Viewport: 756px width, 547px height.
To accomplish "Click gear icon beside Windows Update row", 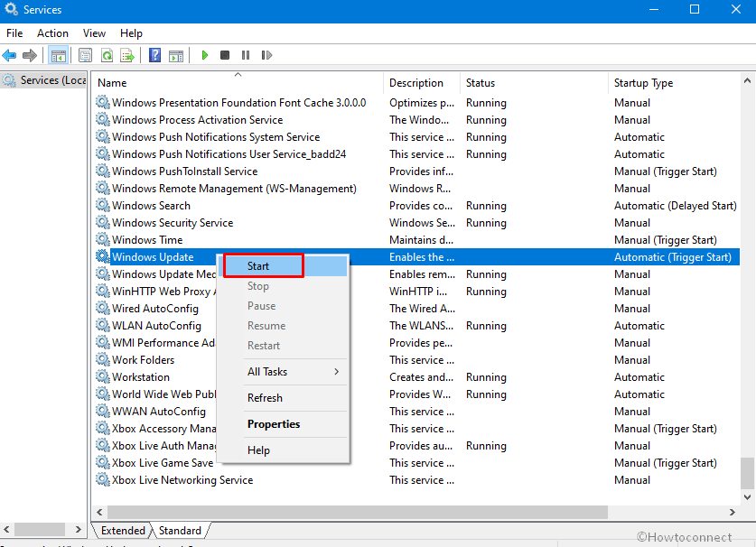I will pyautogui.click(x=102, y=256).
